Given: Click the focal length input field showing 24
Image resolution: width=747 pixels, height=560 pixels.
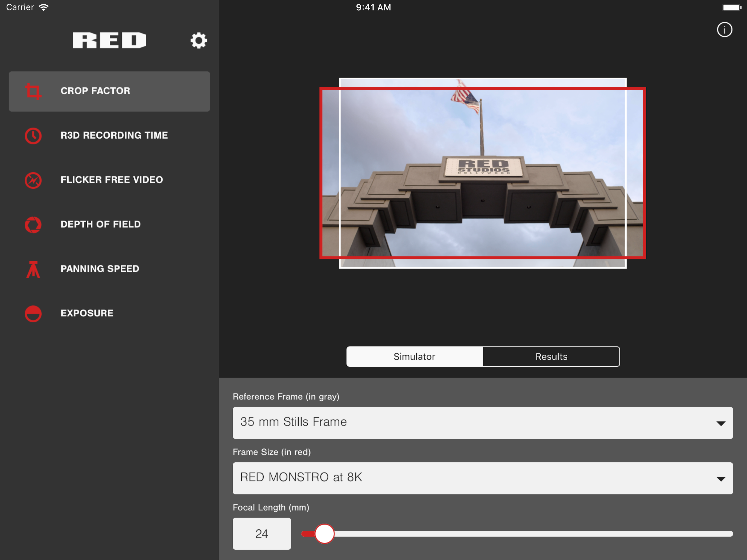Looking at the screenshot, I should click(x=261, y=534).
